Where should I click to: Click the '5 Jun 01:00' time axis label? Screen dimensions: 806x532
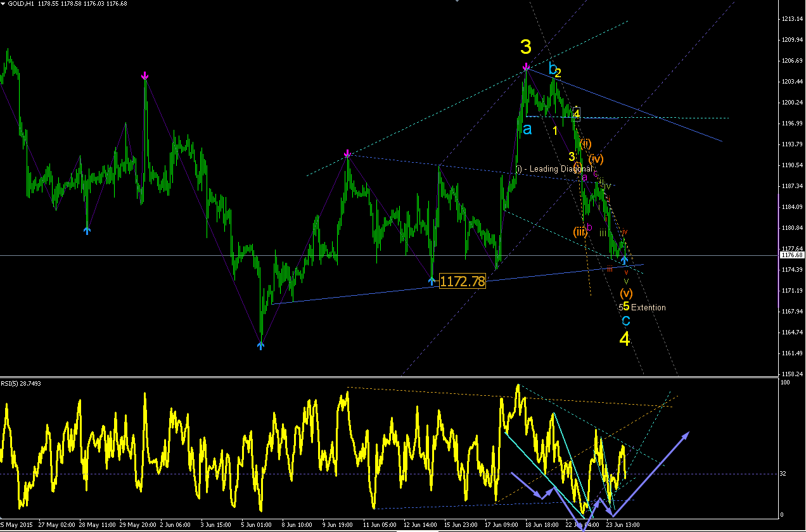tap(257, 525)
